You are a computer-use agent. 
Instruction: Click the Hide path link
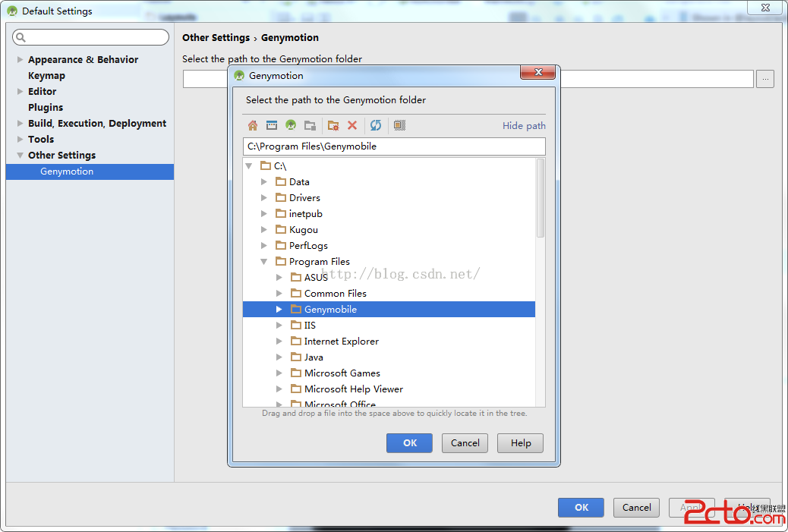pos(524,126)
